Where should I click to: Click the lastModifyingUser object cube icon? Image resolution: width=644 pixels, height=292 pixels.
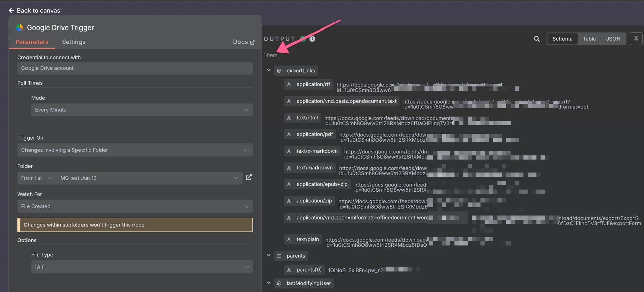279,283
